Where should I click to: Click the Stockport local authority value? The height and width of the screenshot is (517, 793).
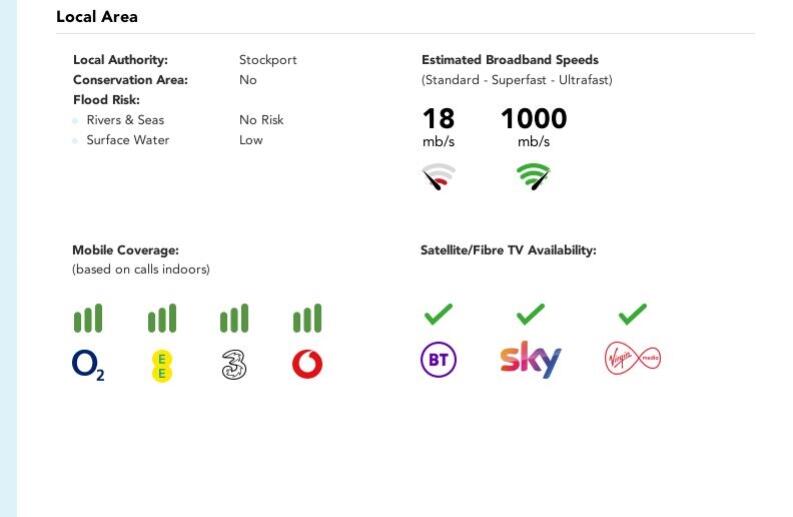point(268,60)
